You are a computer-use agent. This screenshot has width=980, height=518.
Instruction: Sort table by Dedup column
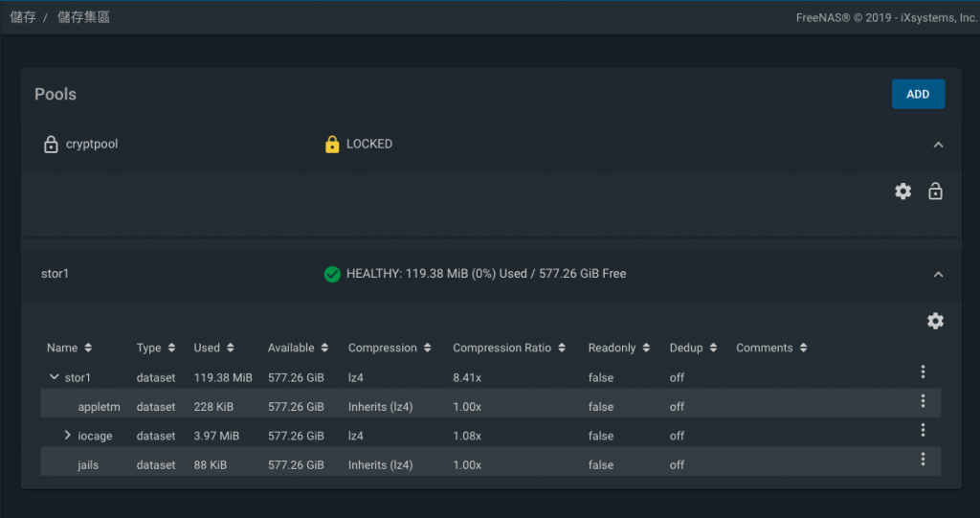pyautogui.click(x=693, y=348)
